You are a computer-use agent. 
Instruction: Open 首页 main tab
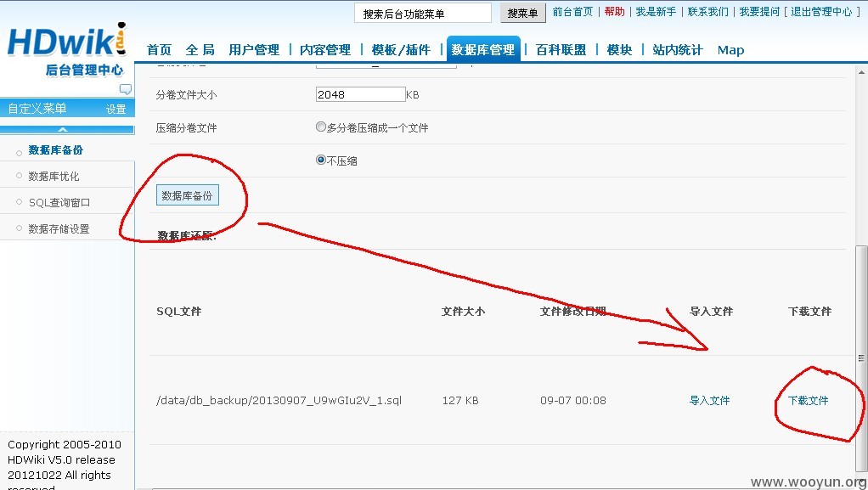(159, 50)
